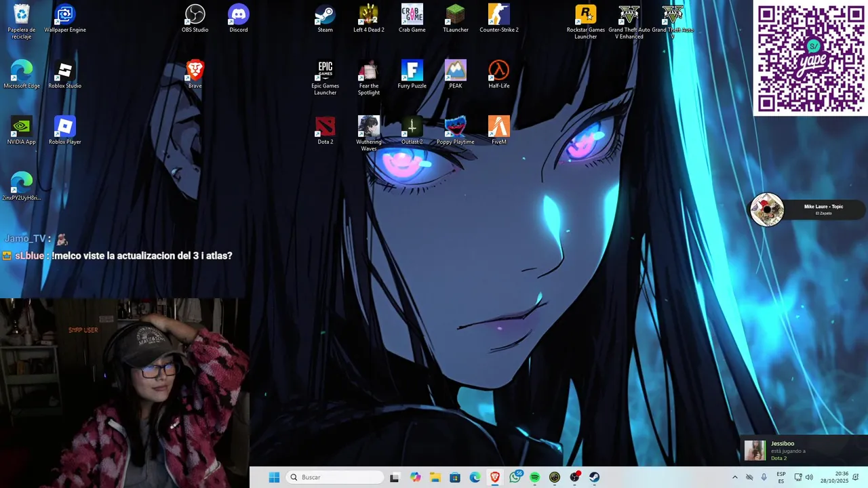Image resolution: width=868 pixels, height=488 pixels.
Task: Open Microsoft Store in the taskbar
Action: 455,477
